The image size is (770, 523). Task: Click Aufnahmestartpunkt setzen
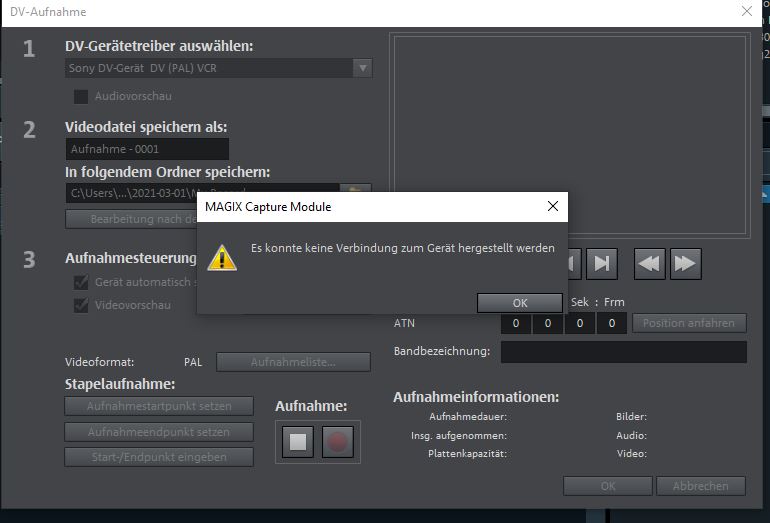[159, 406]
